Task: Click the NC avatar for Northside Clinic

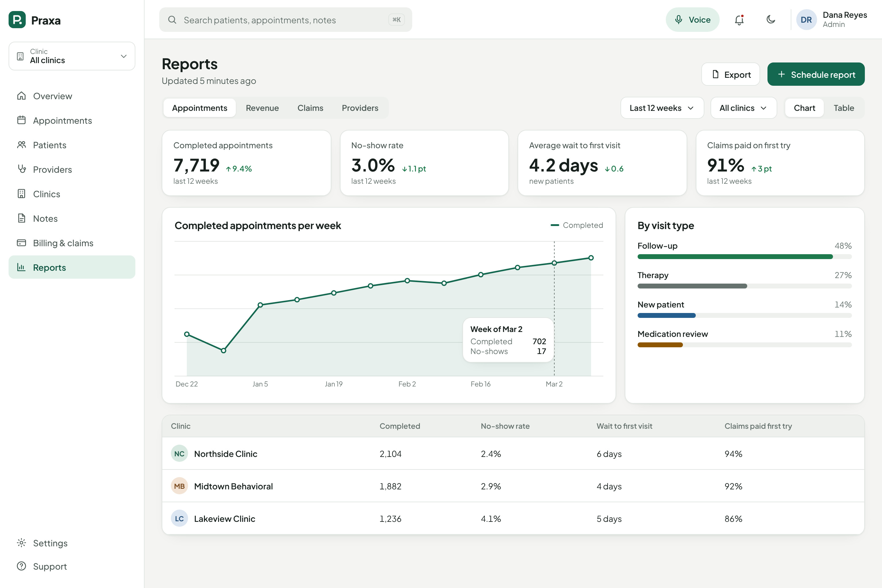Action: click(179, 453)
